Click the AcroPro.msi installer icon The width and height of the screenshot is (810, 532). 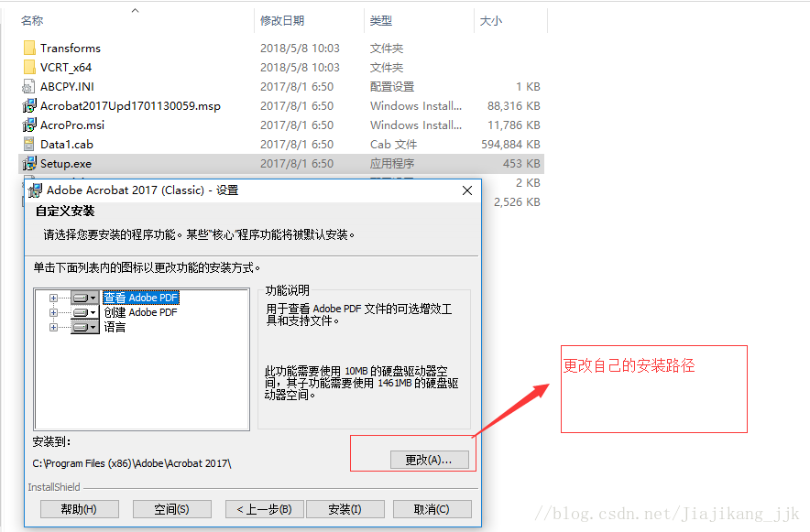(29, 125)
